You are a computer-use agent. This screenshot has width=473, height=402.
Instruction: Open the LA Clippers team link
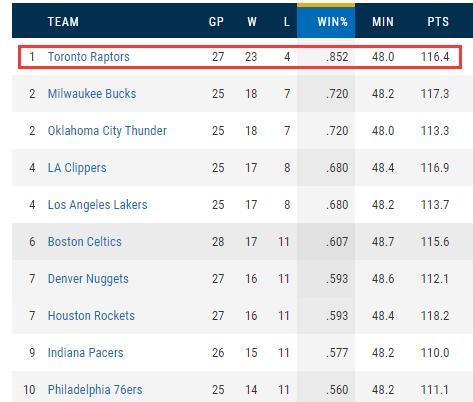tap(77, 168)
